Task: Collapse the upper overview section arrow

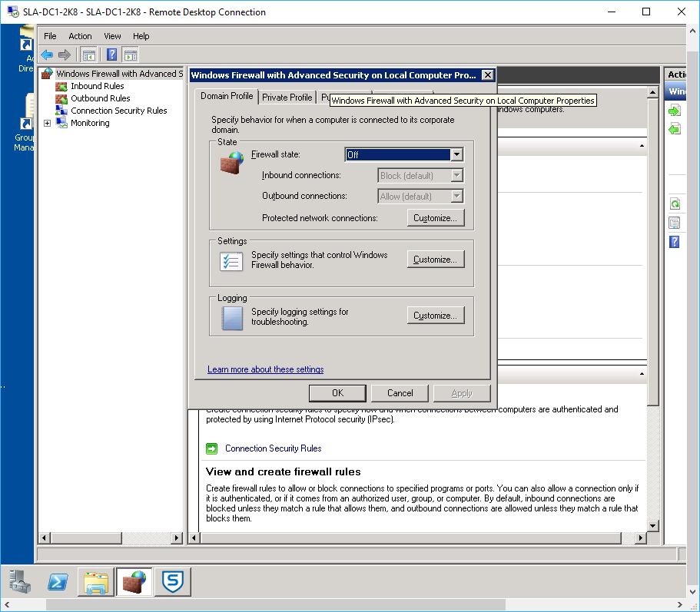Action: click(x=642, y=146)
